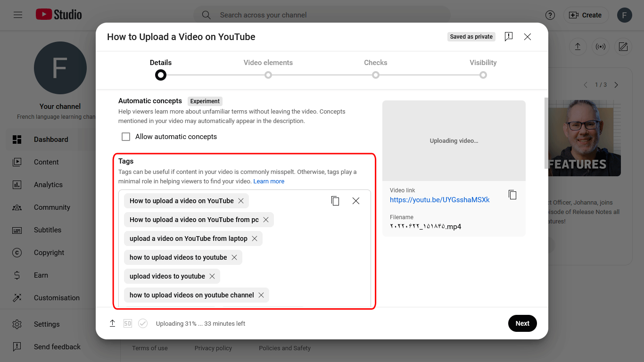Click the Next button
644x362 pixels.
click(x=522, y=323)
